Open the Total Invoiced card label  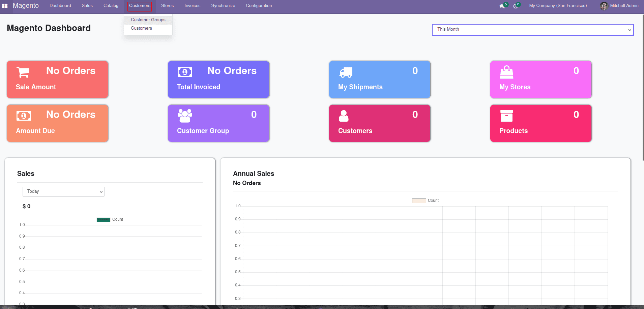click(x=199, y=87)
